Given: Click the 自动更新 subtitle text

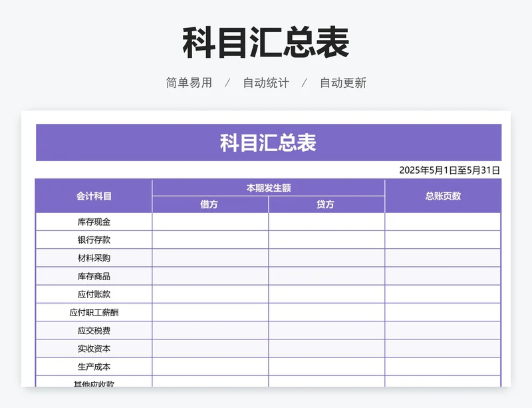Looking at the screenshot, I should [343, 83].
